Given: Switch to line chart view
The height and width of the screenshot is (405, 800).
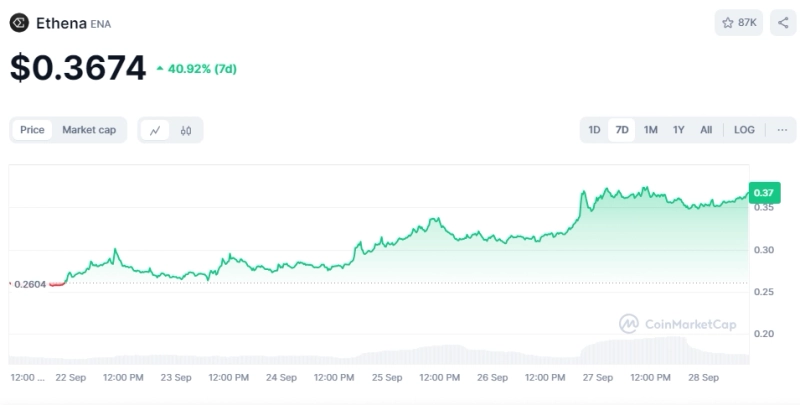Looking at the screenshot, I should click(x=155, y=130).
